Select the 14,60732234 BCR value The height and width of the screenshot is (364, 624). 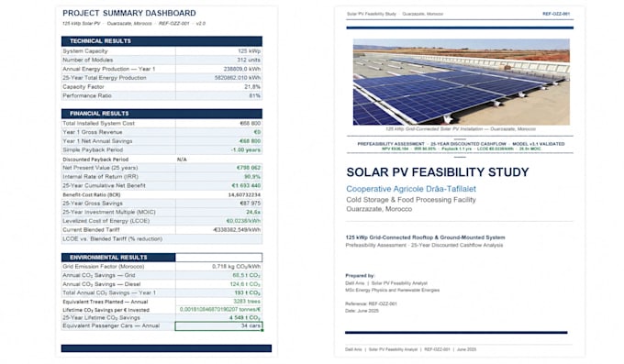click(x=244, y=194)
